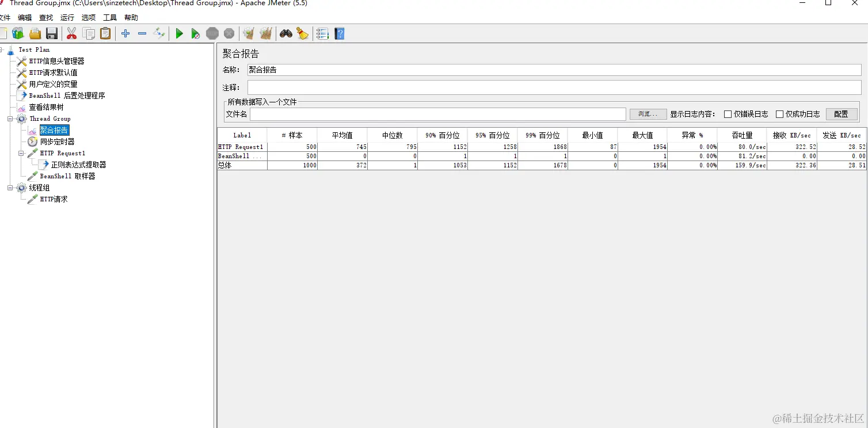Image resolution: width=868 pixels, height=428 pixels.
Task: Click the 注释 comment input field
Action: click(554, 87)
